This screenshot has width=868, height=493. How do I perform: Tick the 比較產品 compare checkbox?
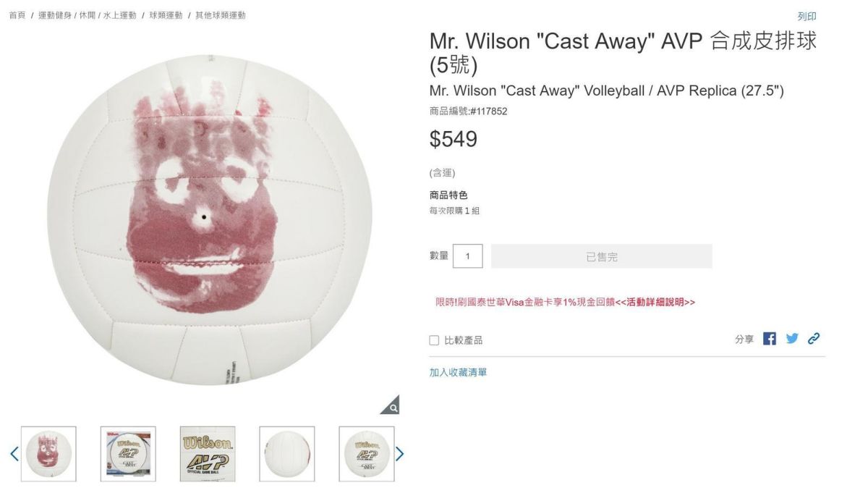(x=434, y=340)
